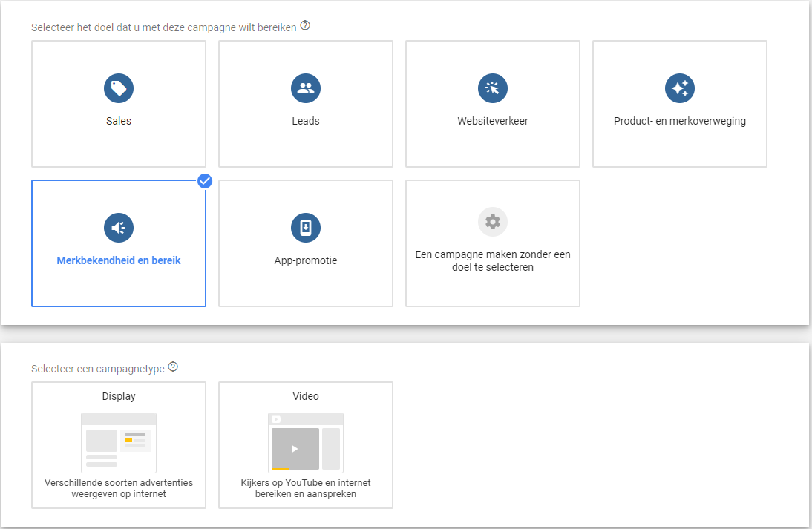The height and width of the screenshot is (529, 812).
Task: Select the Websiteverkeer cursor click icon
Action: [493, 88]
